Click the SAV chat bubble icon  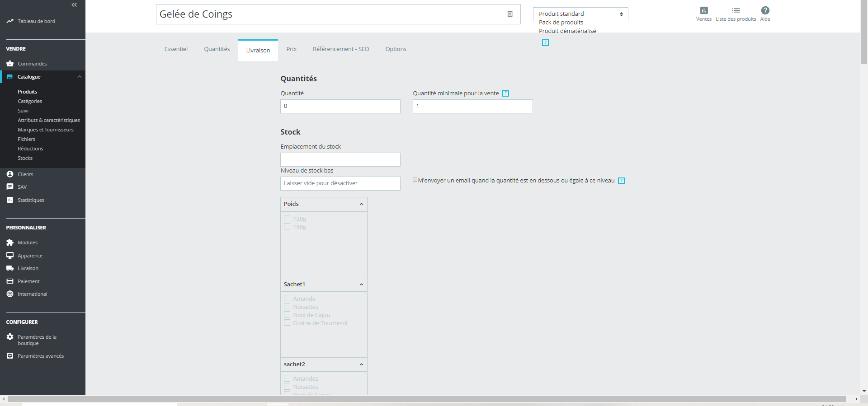click(x=10, y=187)
